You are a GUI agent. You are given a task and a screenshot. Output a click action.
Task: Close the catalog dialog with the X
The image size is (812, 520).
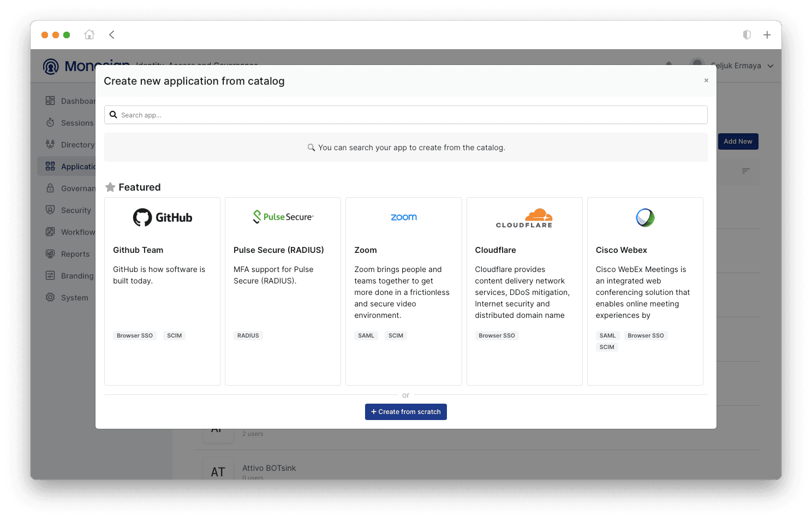coord(706,80)
